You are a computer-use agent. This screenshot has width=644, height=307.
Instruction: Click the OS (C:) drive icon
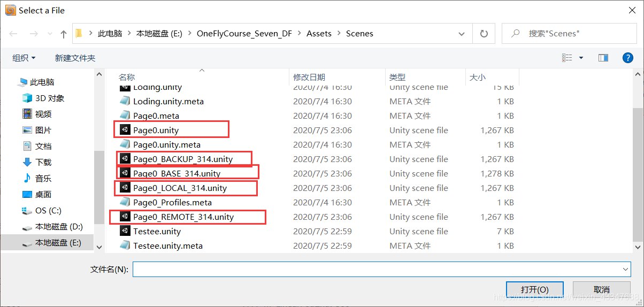click(x=27, y=210)
